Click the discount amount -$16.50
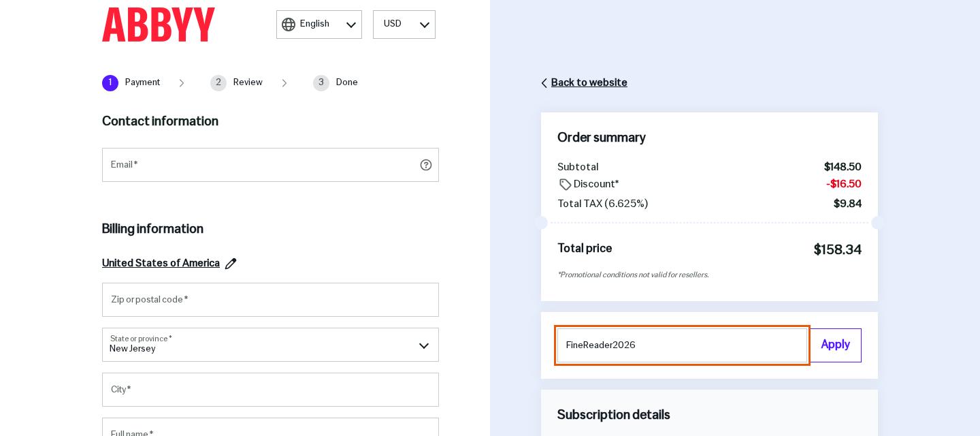The width and height of the screenshot is (980, 436). [x=844, y=185]
